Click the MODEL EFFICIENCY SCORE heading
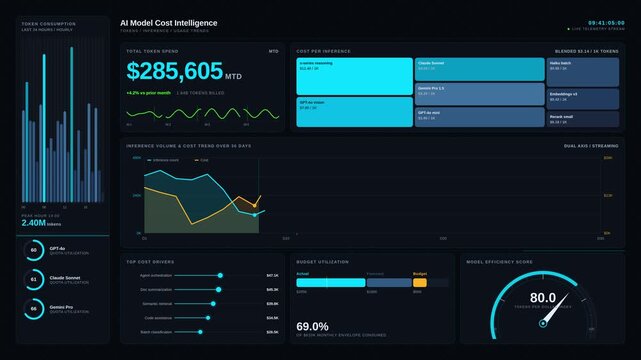The width and height of the screenshot is (641, 360). pyautogui.click(x=500, y=262)
